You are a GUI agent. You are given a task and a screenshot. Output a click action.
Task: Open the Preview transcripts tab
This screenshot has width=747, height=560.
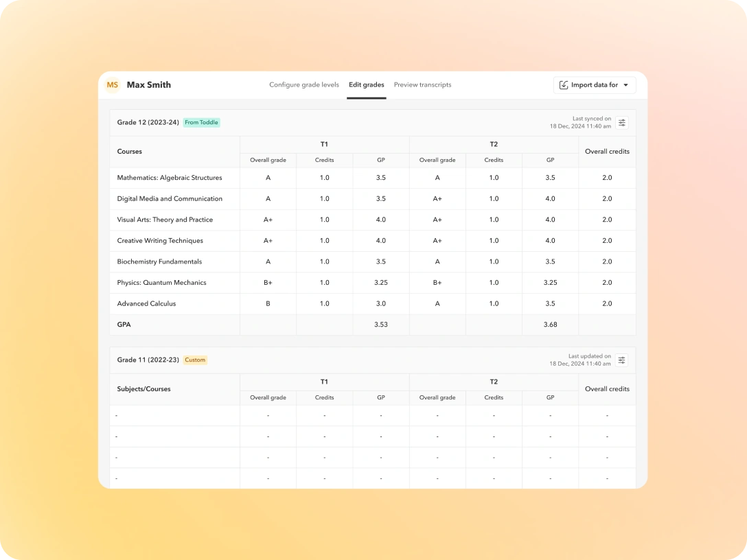[x=422, y=85]
